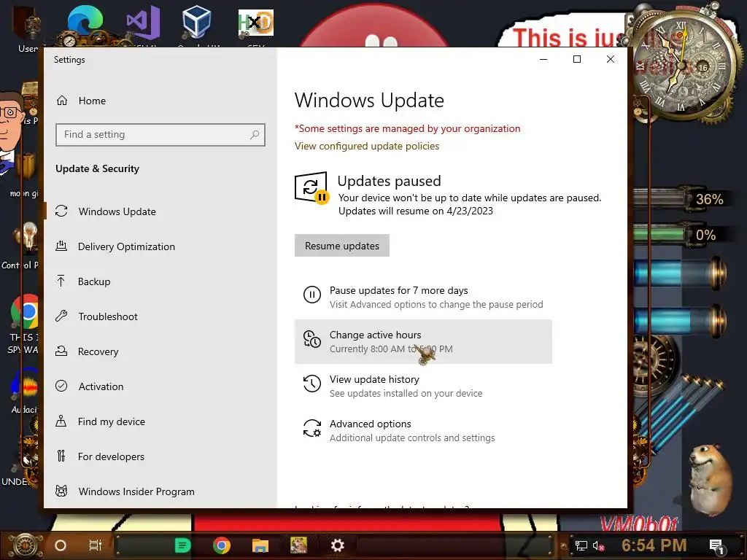Open Task View on taskbar
Screen dimensions: 747x560
tap(96, 545)
